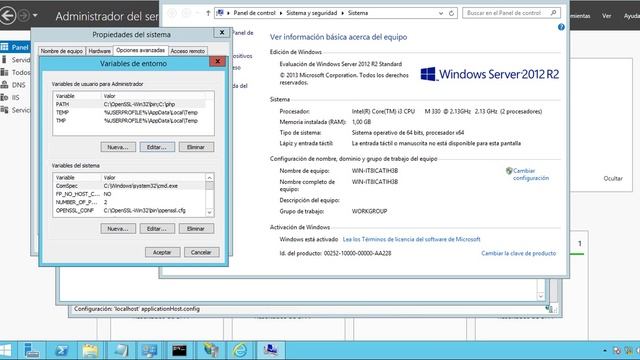Viewport: 640px width, 360px height.
Task: Select FP_NO_HOST_C... system variable row
Action: pyautogui.click(x=129, y=194)
